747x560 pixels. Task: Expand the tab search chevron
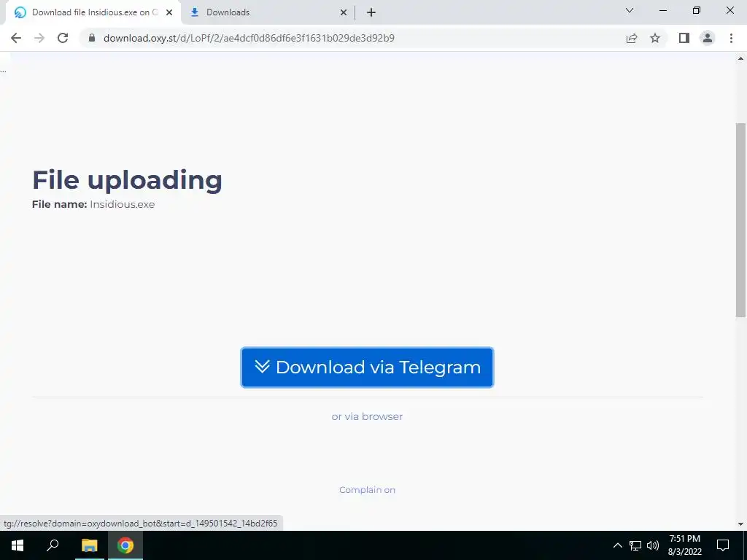tap(630, 10)
